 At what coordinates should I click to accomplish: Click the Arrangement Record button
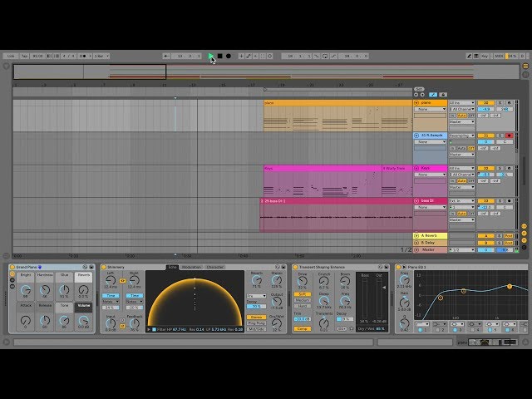[229, 56]
